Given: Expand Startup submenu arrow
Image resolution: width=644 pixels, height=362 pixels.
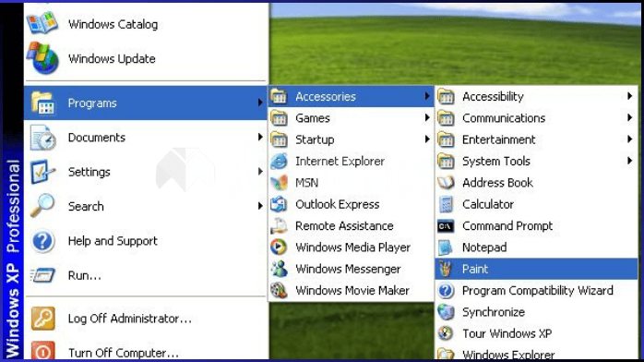Looking at the screenshot, I should 427,139.
